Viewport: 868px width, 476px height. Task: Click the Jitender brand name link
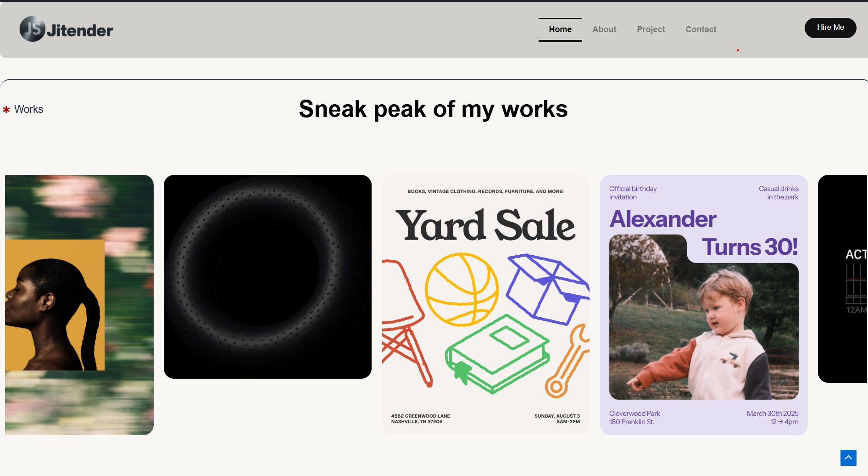click(80, 31)
